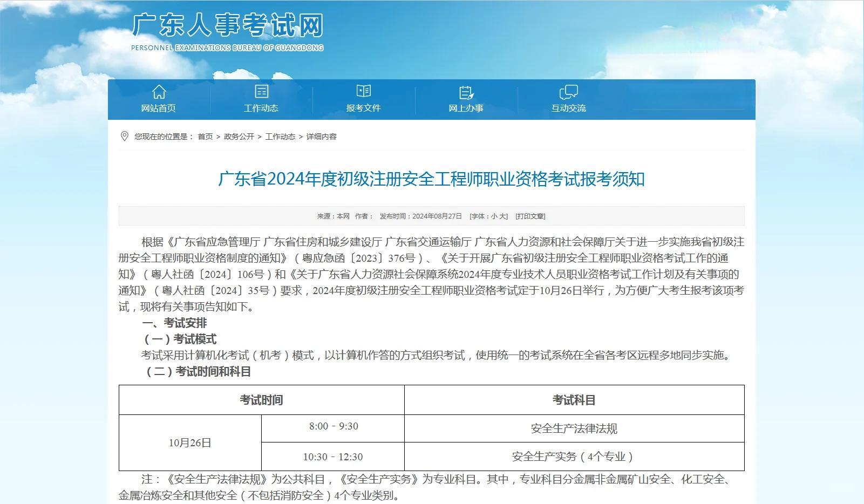864x504 pixels.
Task: Go to 网上办事 in the navigation bar
Action: pos(466,108)
